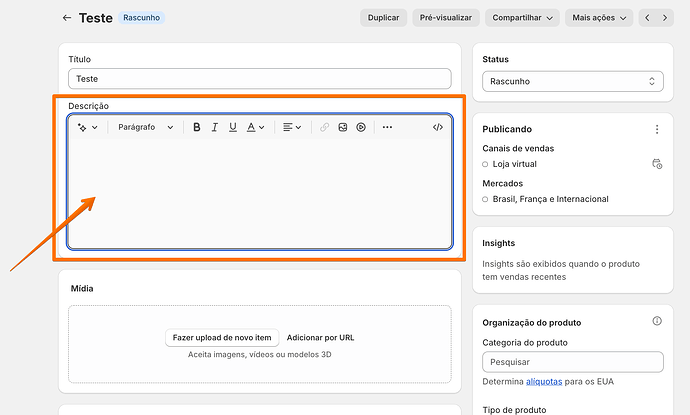Image resolution: width=690 pixels, height=415 pixels.
Task: Expand the Parágrafo style dropdown
Action: tap(146, 128)
